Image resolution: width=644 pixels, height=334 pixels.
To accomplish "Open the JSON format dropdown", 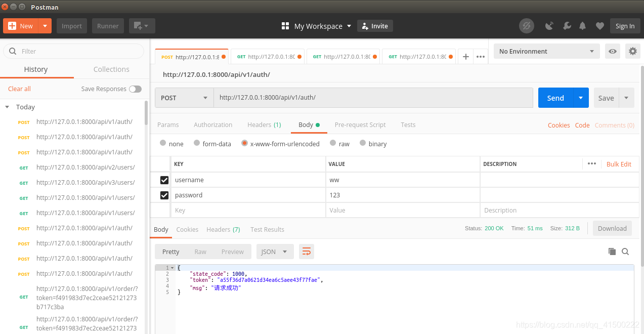I will [x=275, y=252].
